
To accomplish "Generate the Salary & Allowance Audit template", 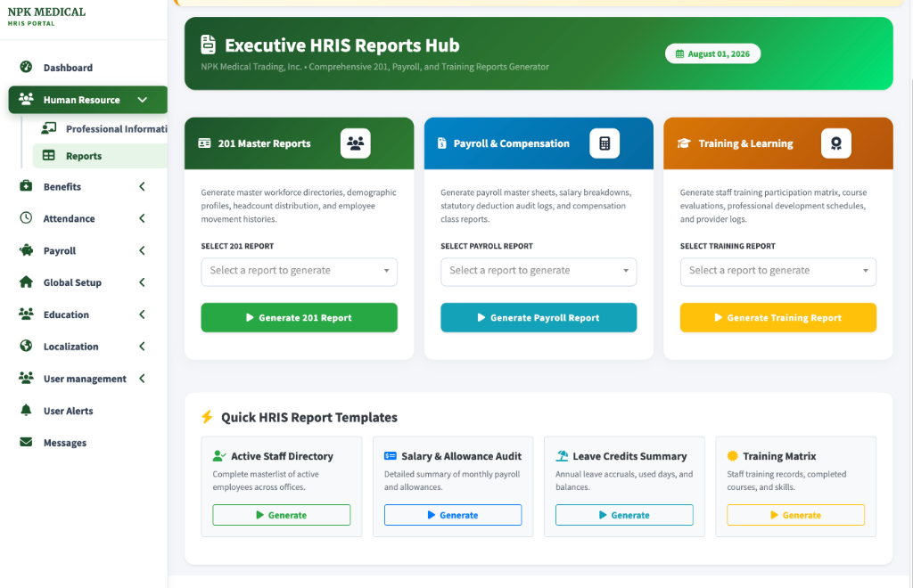I will (453, 515).
